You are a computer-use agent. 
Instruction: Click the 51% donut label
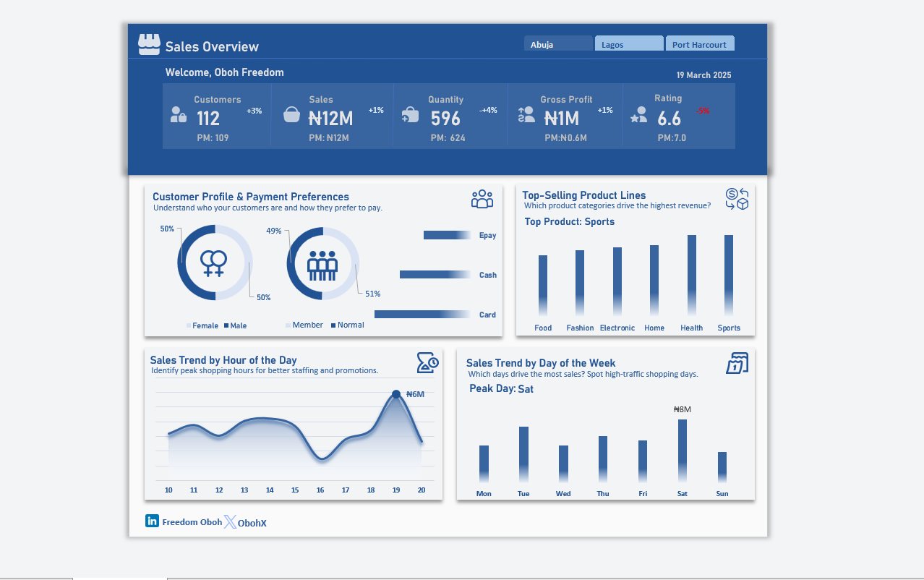pos(373,294)
